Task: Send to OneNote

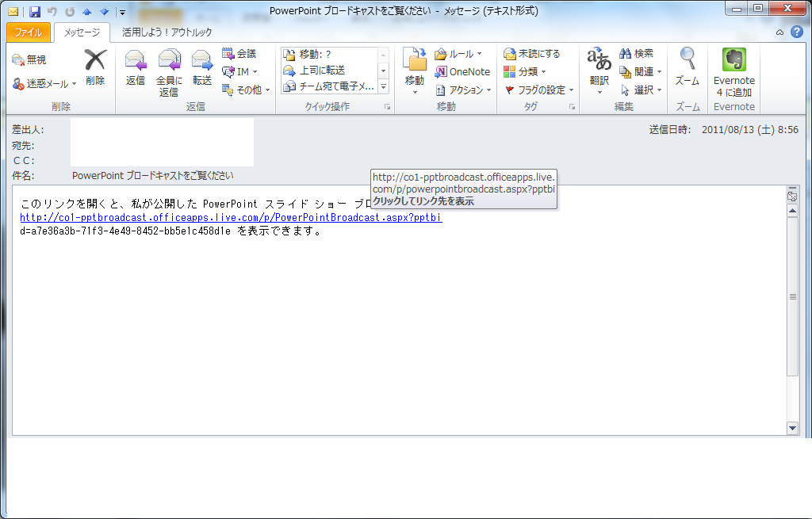Action: (x=462, y=71)
